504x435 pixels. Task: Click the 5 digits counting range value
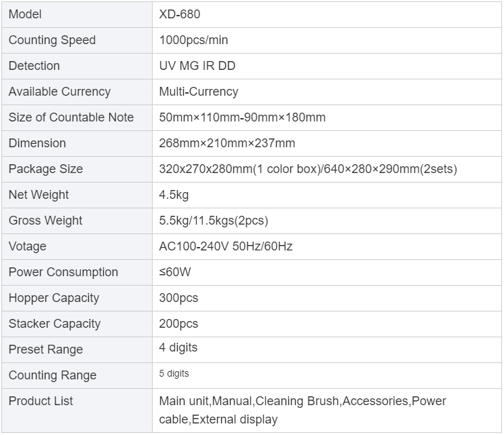pyautogui.click(x=174, y=374)
